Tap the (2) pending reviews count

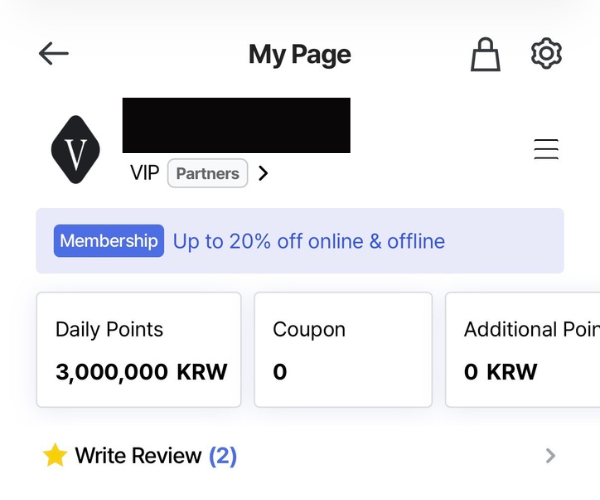coord(223,456)
